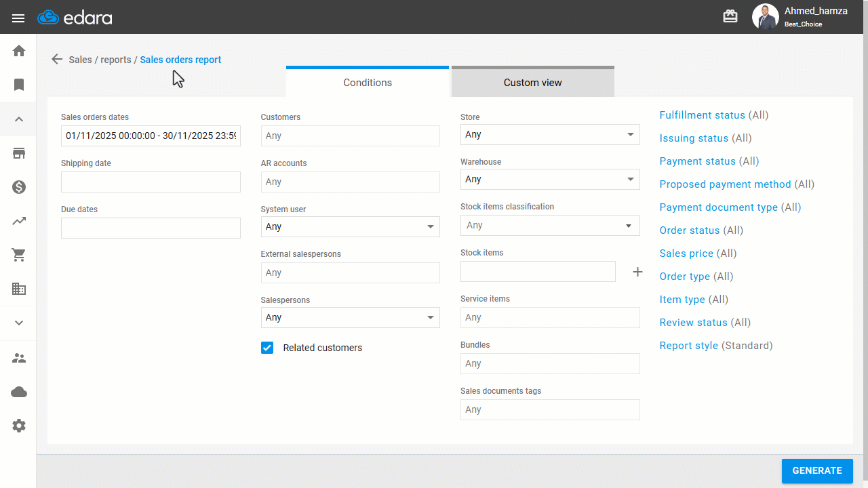This screenshot has height=488, width=868.
Task: Go to Home in the sidebar
Action: click(19, 51)
